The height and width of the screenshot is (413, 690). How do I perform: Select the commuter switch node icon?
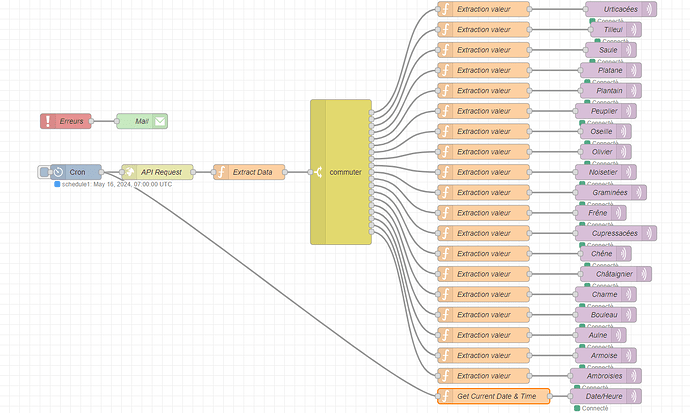click(x=318, y=172)
